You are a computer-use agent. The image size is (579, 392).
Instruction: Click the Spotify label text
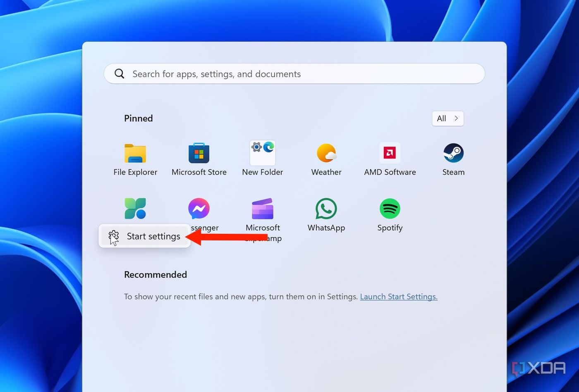coord(390,228)
